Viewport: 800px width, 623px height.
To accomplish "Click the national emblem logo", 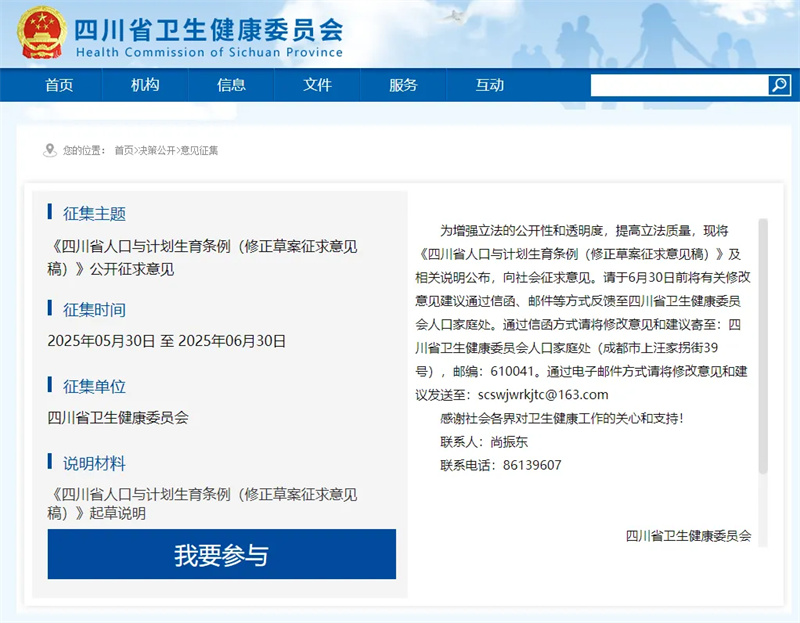I will pyautogui.click(x=41, y=33).
